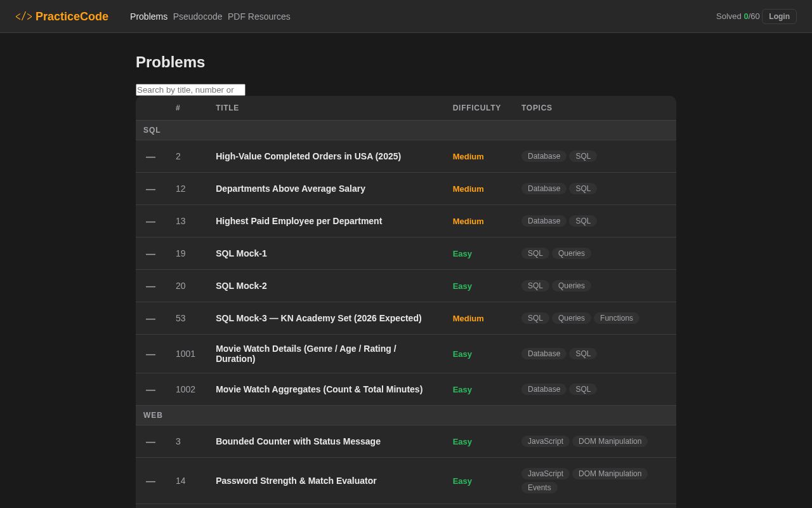The image size is (812, 508).
Task: Click Medium difficulty on problem 12 row
Action: click(468, 189)
